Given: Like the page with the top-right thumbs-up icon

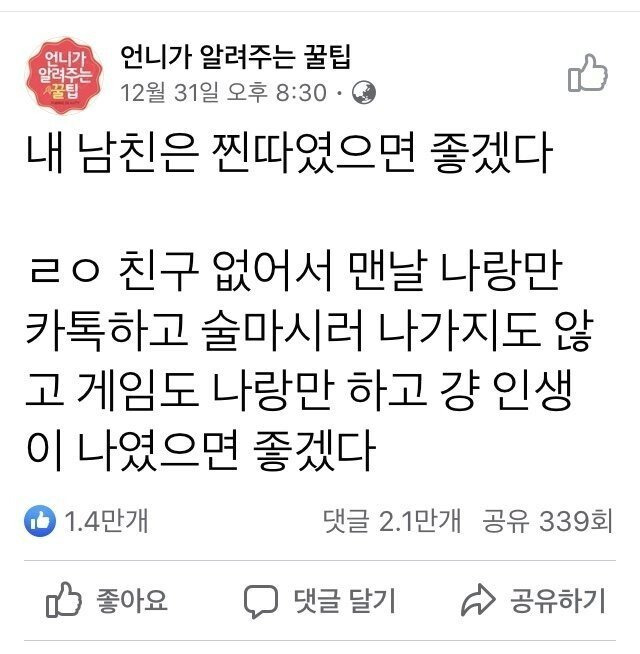Looking at the screenshot, I should click(x=587, y=73).
